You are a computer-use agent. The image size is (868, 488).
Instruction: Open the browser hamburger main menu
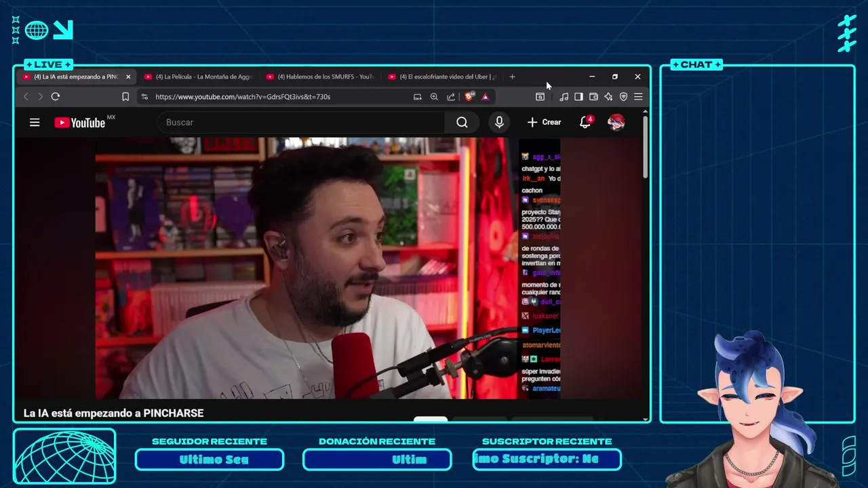click(638, 97)
